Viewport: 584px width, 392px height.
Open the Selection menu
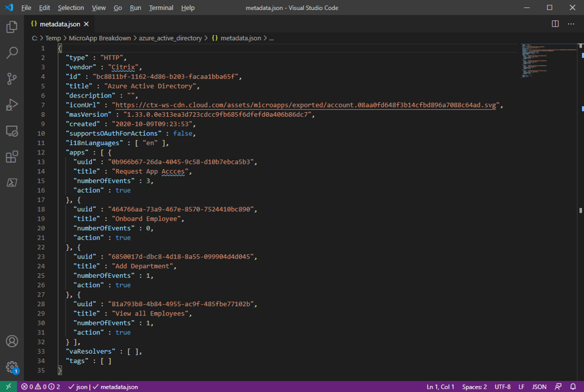71,8
